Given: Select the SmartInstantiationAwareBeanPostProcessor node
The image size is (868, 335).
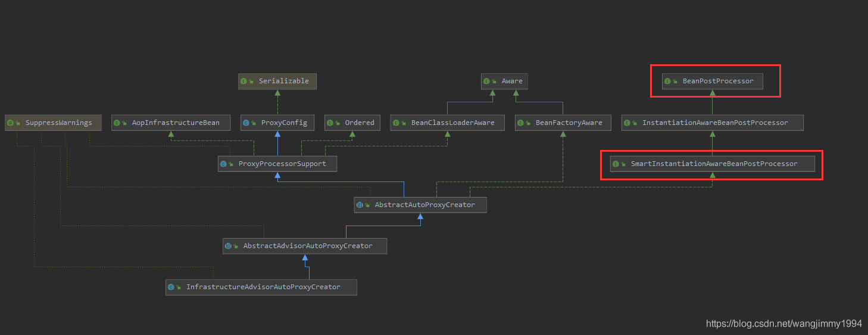Looking at the screenshot, I should 714,164.
